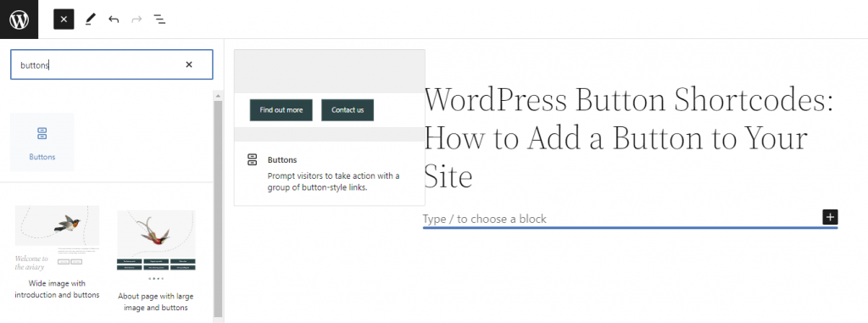Open the Document Overview list view

[x=159, y=19]
